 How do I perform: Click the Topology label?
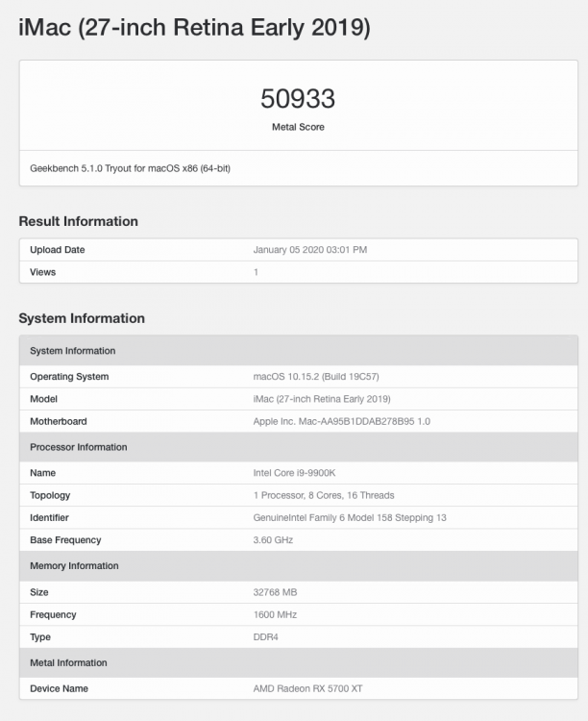(x=50, y=495)
